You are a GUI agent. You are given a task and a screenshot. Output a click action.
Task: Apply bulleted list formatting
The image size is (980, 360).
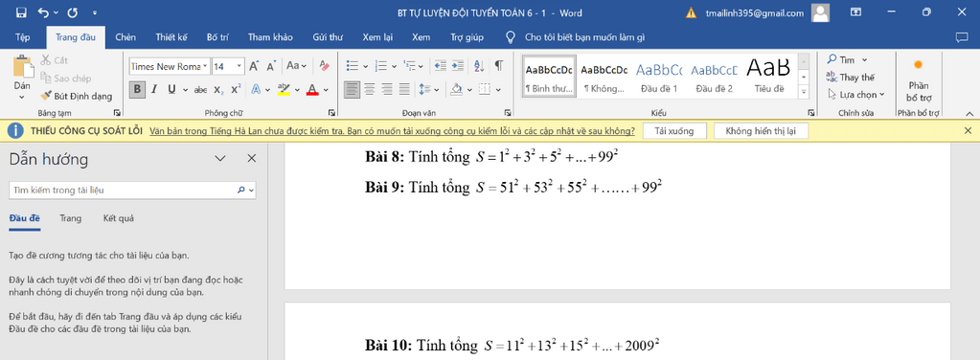click(x=353, y=66)
